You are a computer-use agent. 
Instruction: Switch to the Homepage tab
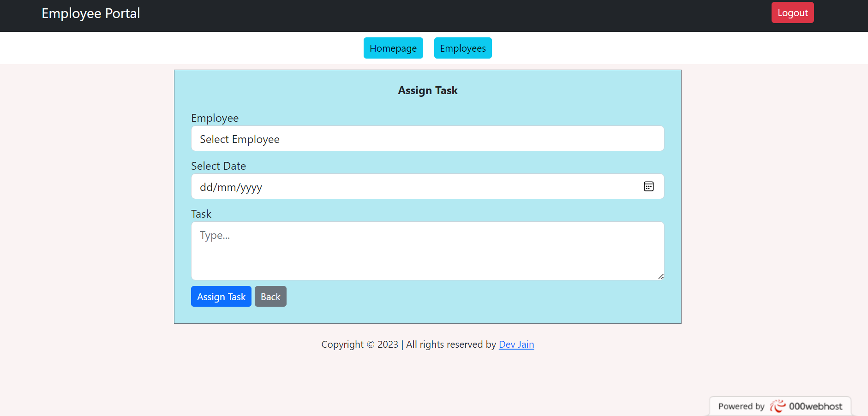tap(393, 48)
